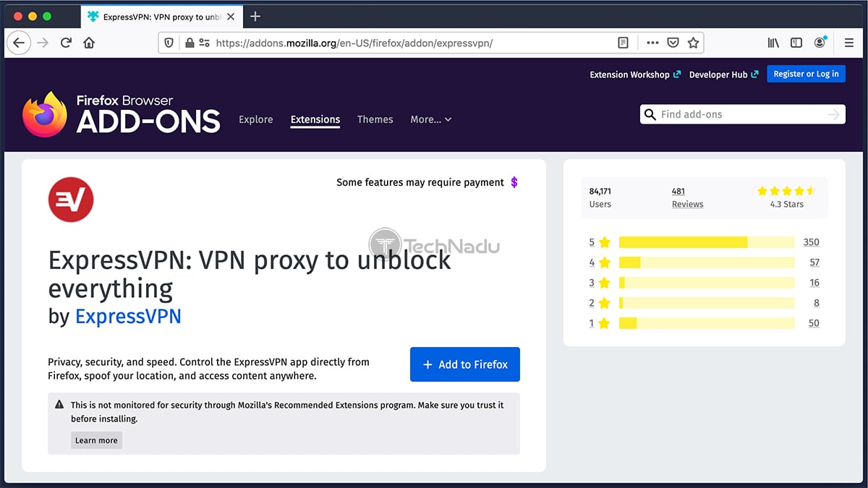Open Extension Workshop external link
This screenshot has height=488, width=868.
click(635, 74)
